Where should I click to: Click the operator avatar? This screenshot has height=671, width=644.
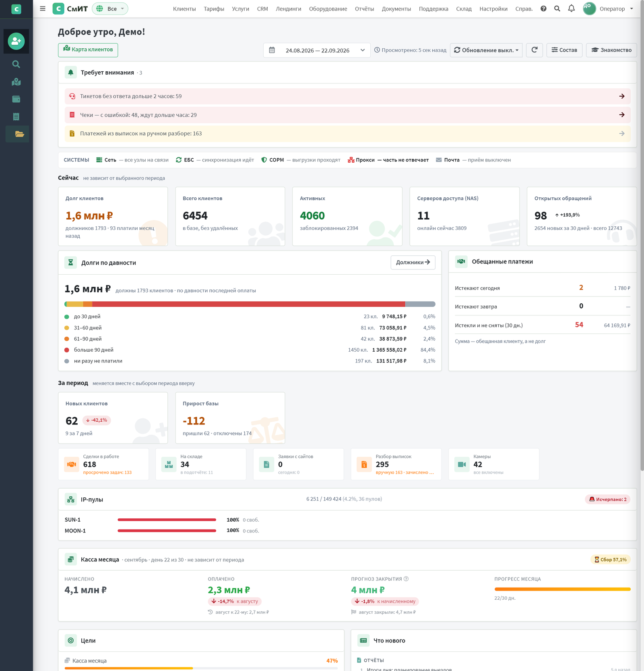(589, 8)
